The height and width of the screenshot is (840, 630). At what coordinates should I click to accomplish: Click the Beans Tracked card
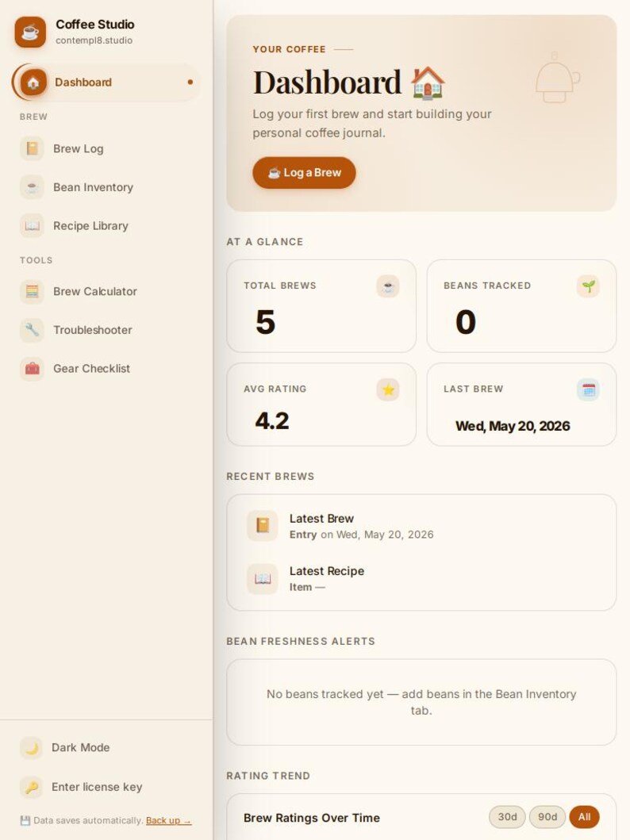coord(522,306)
